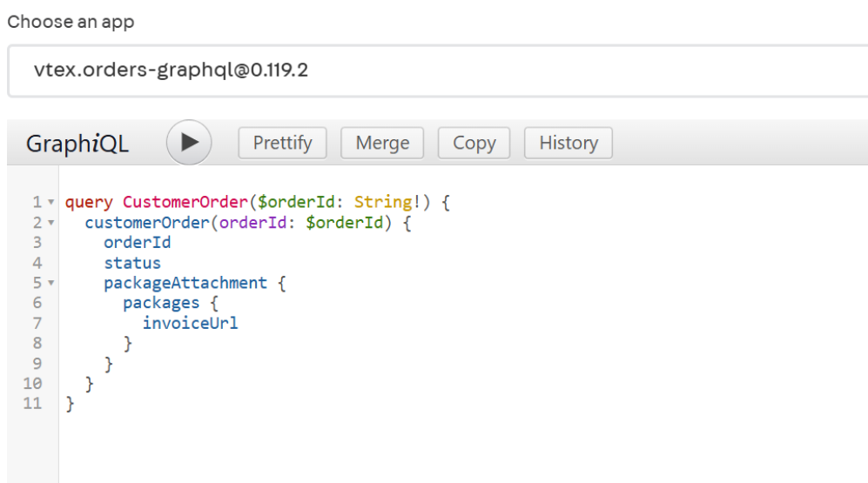Screen dimensions: 868x483
Task: Click the Prettify button
Action: pyautogui.click(x=282, y=143)
